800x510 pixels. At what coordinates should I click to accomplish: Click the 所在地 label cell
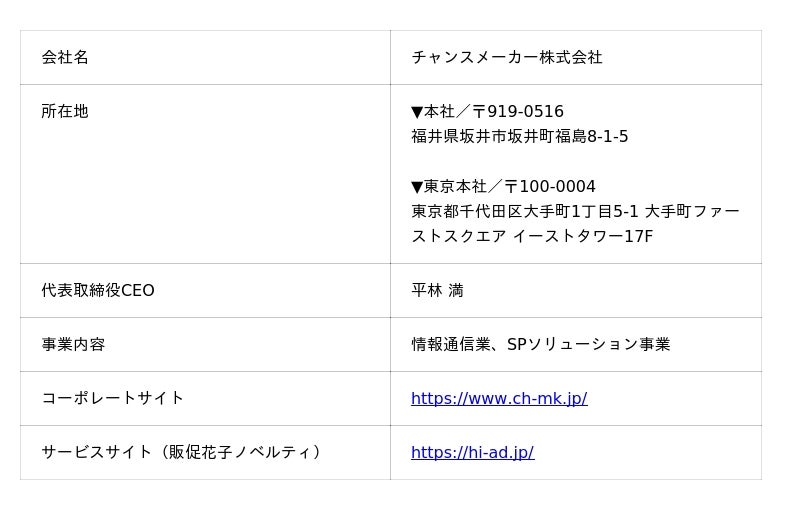pyautogui.click(x=205, y=174)
